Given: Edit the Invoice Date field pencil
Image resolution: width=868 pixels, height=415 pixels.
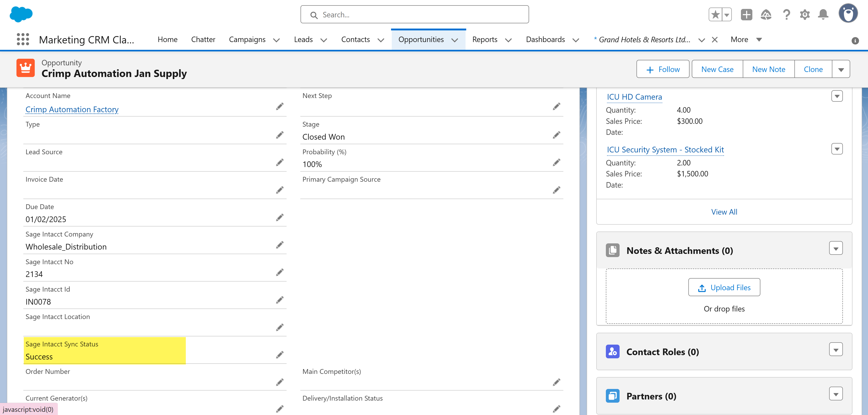Looking at the screenshot, I should (280, 190).
